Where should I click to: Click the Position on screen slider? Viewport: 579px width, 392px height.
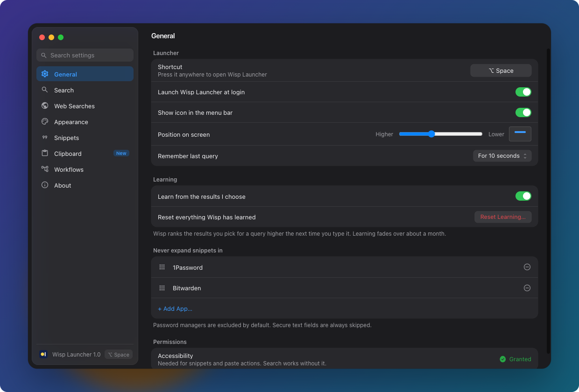[x=440, y=134]
